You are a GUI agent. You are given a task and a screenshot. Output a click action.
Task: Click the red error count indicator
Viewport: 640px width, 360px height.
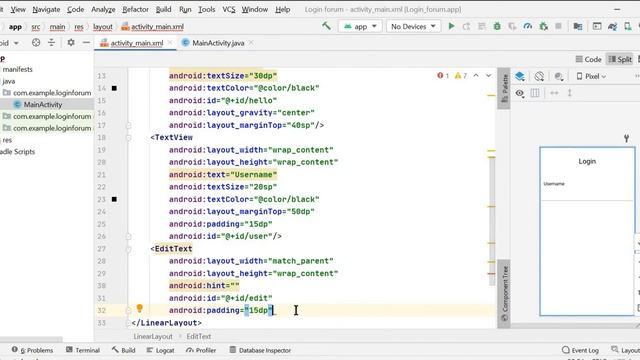click(443, 76)
